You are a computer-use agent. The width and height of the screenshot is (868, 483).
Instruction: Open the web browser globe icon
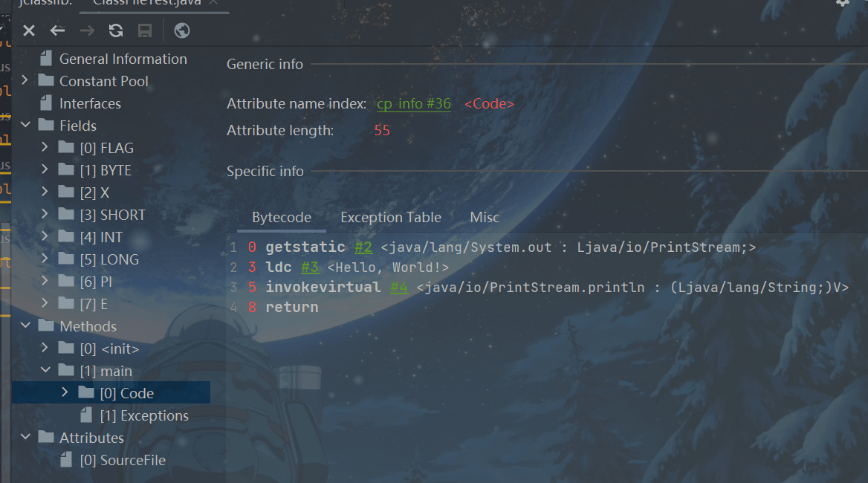[181, 30]
